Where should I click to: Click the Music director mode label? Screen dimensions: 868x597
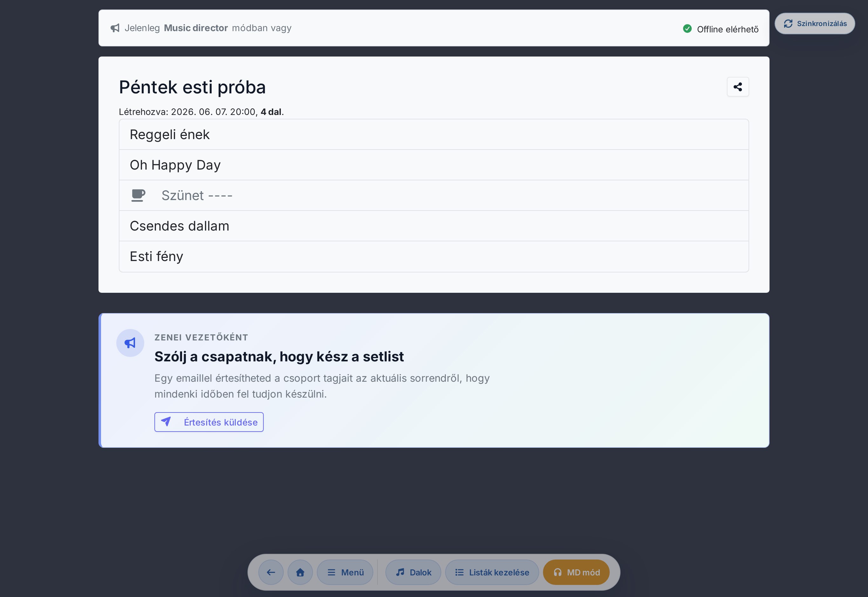point(196,28)
